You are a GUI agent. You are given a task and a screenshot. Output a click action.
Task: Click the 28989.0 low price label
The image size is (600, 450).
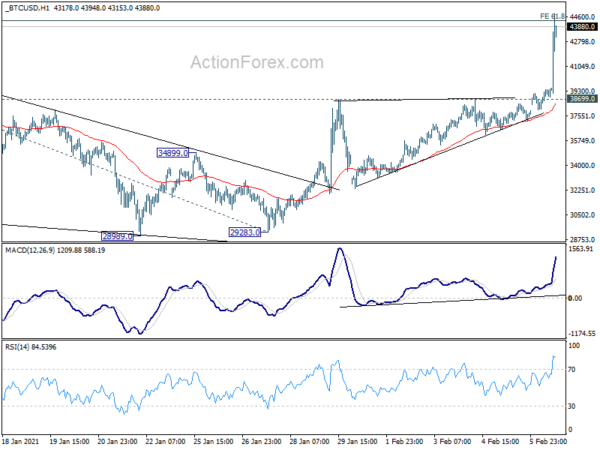pos(117,236)
